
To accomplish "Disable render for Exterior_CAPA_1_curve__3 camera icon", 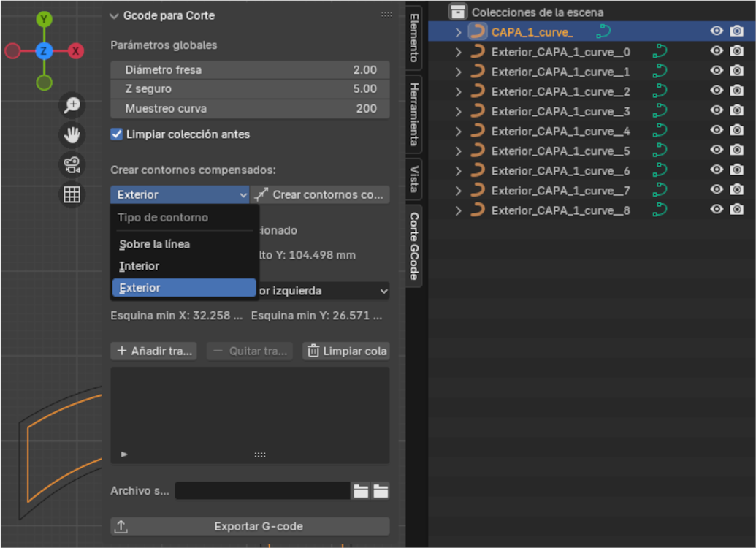I will click(737, 111).
